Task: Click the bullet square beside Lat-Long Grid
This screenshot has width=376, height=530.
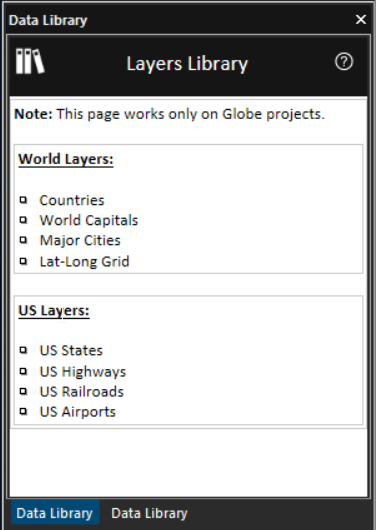Action: (x=23, y=261)
